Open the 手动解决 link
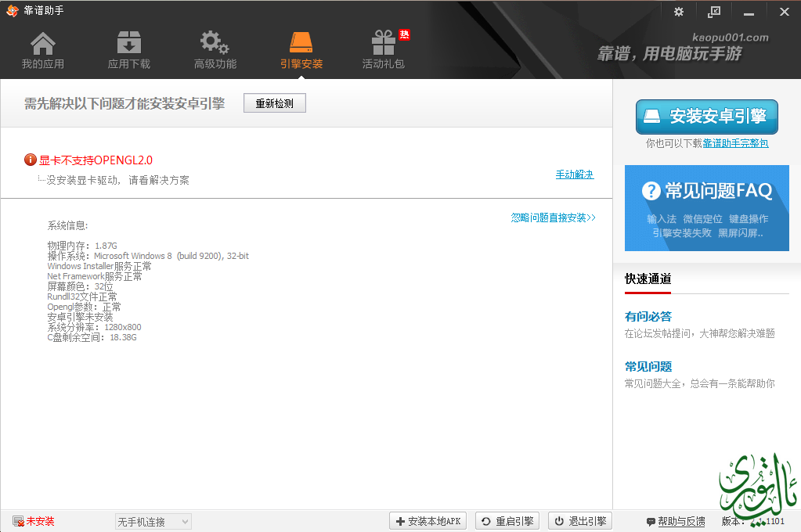The width and height of the screenshot is (801, 532). (x=575, y=174)
